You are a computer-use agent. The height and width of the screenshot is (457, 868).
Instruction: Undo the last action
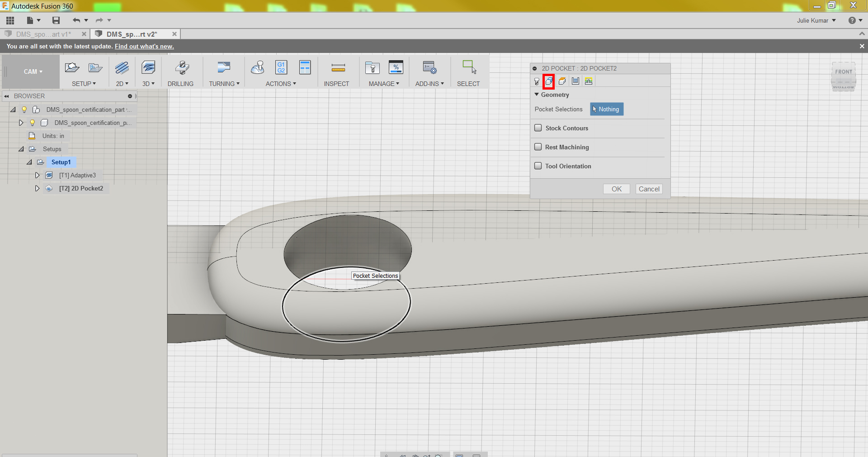tap(76, 20)
